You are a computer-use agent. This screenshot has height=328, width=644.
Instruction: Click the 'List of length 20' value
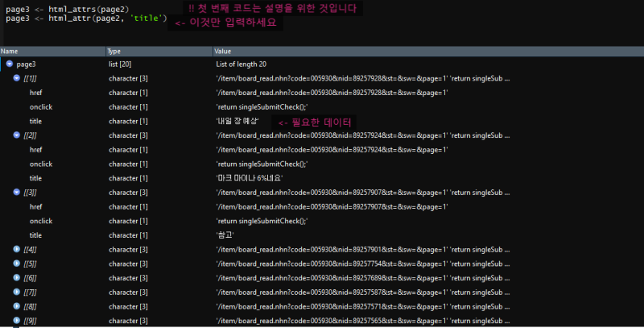pos(241,64)
